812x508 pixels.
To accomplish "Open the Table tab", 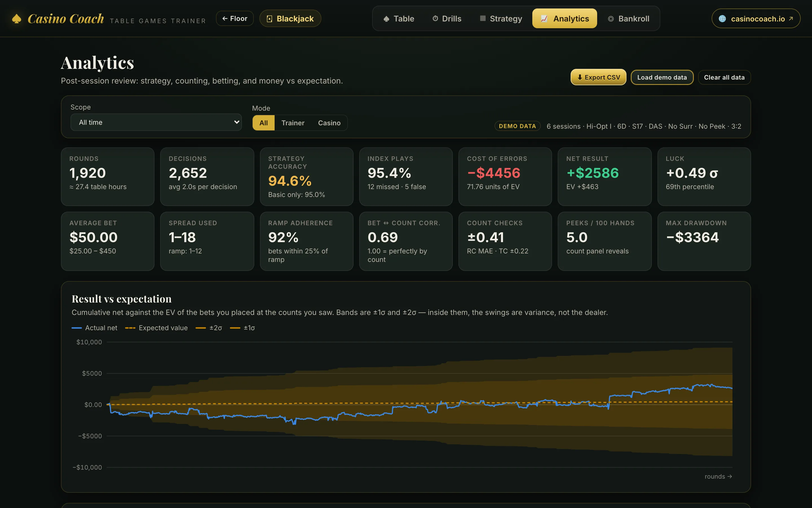I will click(x=399, y=19).
